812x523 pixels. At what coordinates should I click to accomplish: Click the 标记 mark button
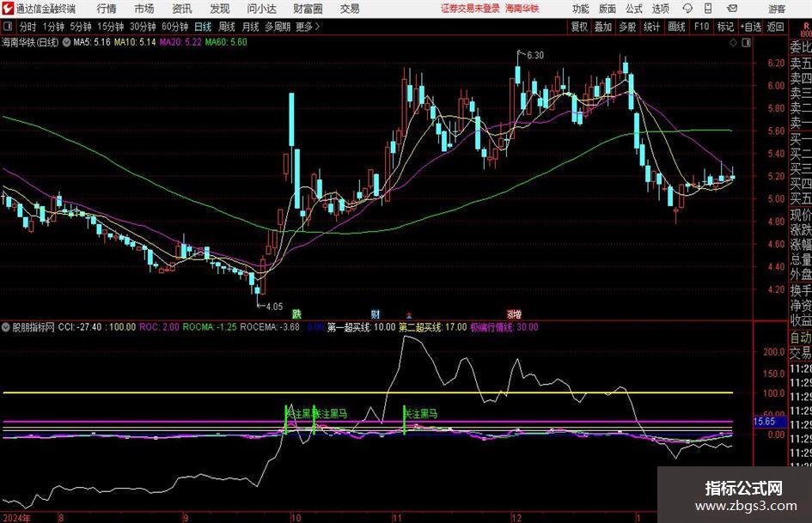(725, 27)
